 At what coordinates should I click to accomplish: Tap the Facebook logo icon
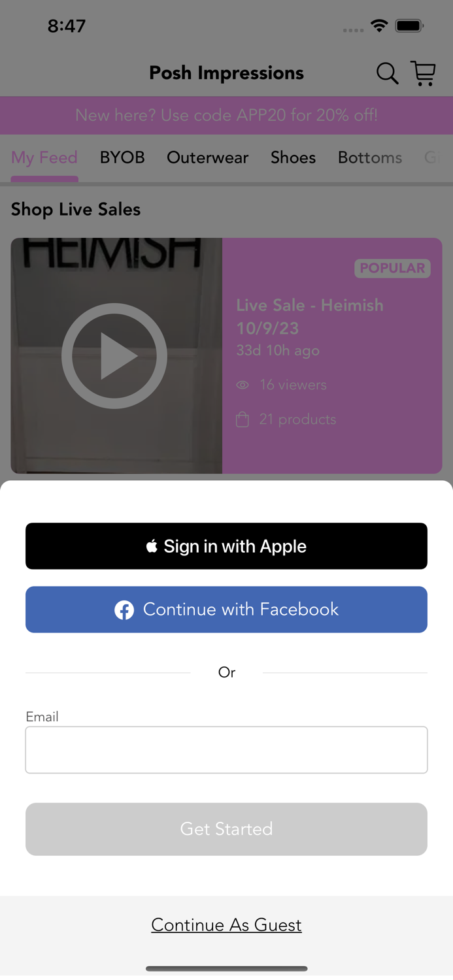124,610
